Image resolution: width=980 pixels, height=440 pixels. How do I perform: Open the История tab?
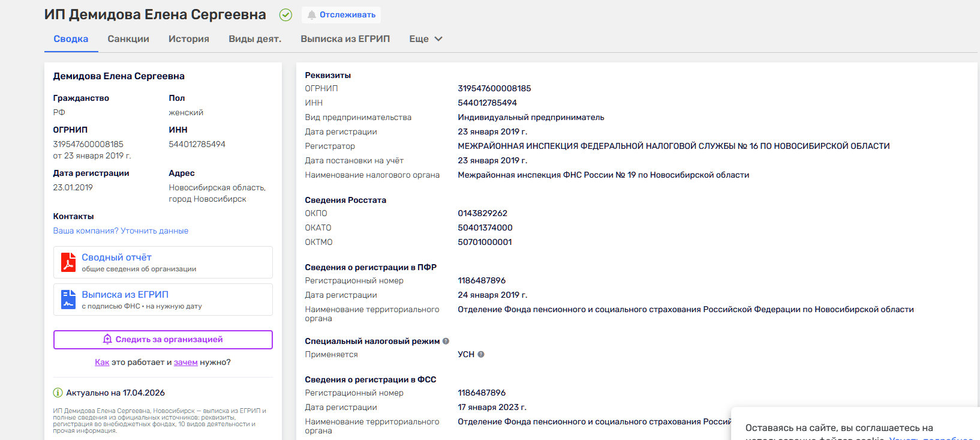point(189,39)
